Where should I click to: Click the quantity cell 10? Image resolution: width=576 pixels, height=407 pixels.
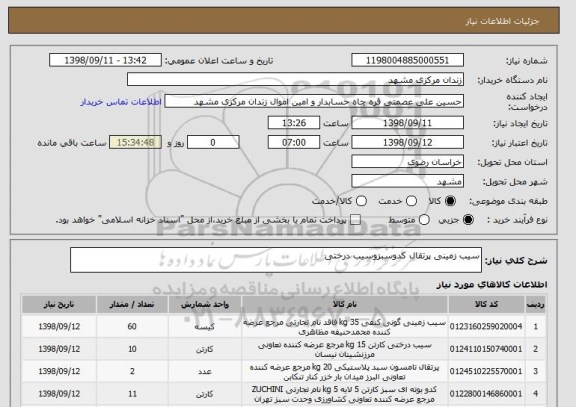132,349
